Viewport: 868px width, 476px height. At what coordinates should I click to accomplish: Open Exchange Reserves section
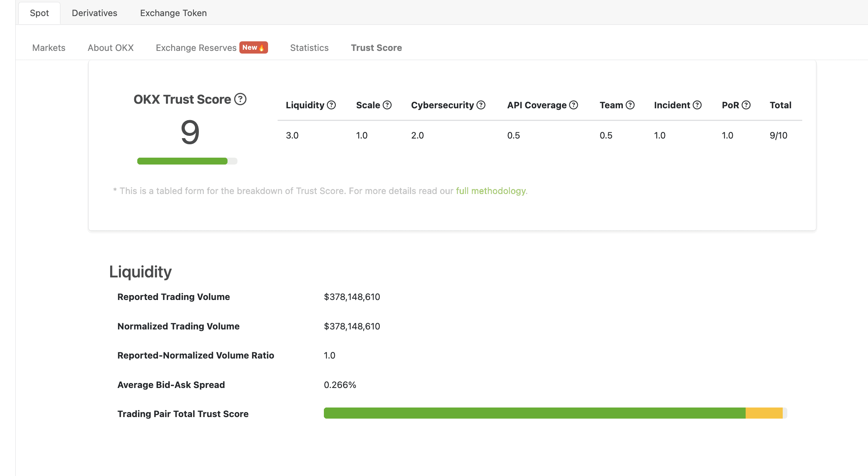tap(196, 48)
